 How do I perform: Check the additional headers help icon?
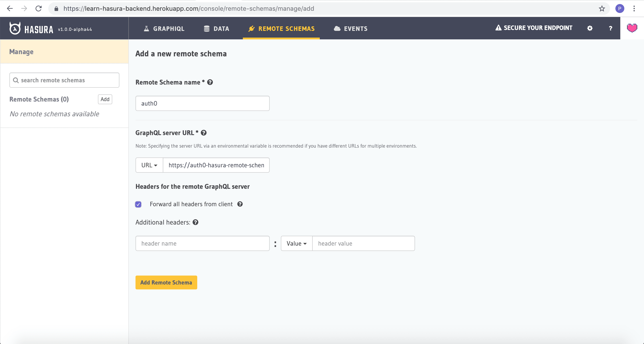(195, 222)
